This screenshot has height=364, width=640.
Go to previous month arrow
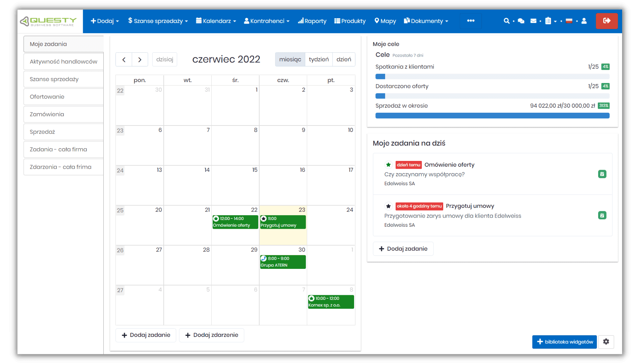(x=124, y=59)
